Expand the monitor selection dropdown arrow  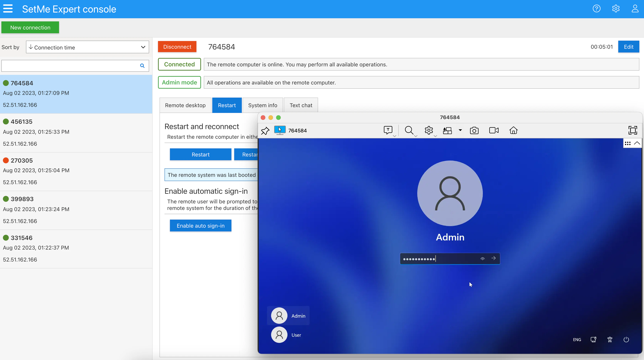tap(460, 130)
